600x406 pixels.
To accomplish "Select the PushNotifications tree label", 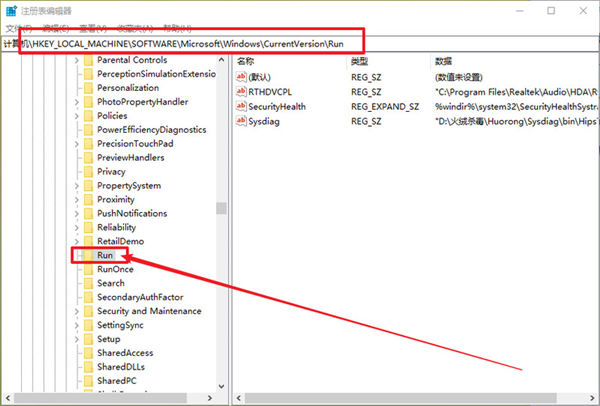I will [132, 214].
